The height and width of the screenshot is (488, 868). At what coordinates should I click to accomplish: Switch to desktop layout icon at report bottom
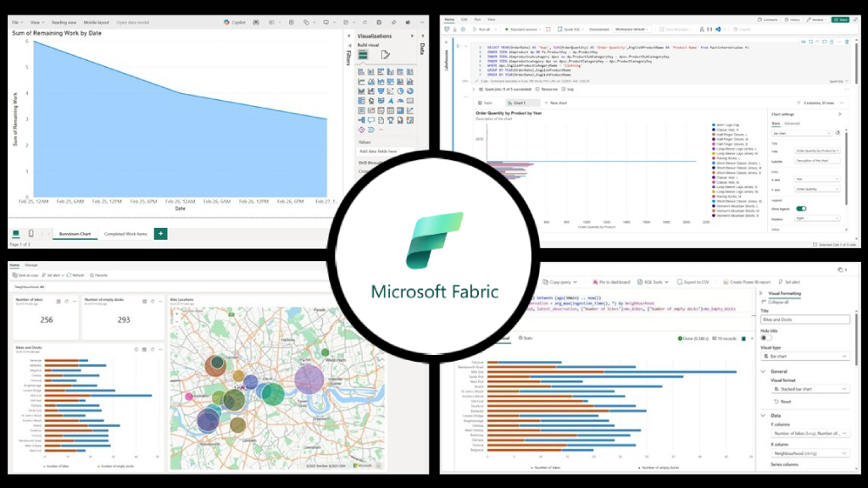coord(16,234)
